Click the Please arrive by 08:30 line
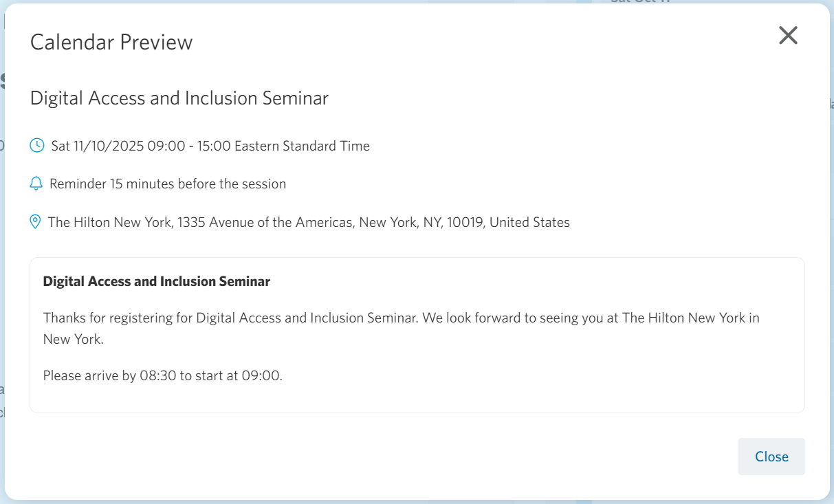The image size is (834, 504). pos(163,375)
